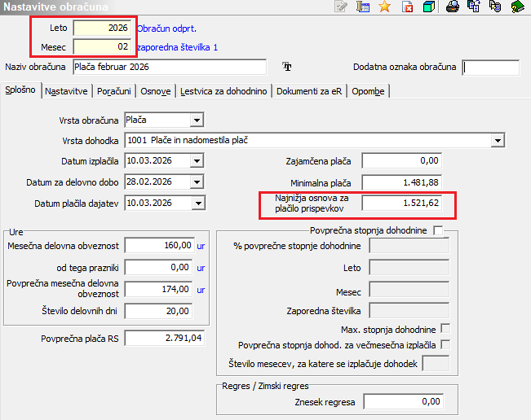Click the Mesec field showing 02
Viewport: 531px width, 420px height.
102,47
